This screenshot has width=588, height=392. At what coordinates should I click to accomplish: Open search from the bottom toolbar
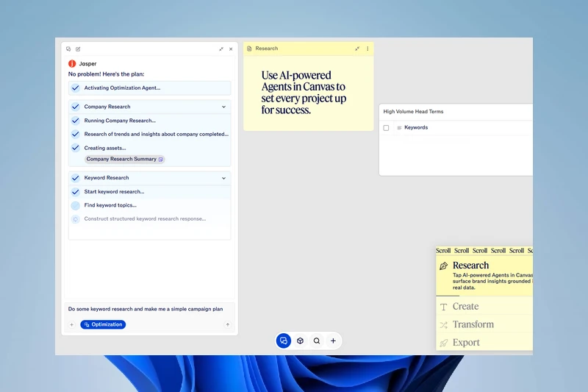pos(317,341)
